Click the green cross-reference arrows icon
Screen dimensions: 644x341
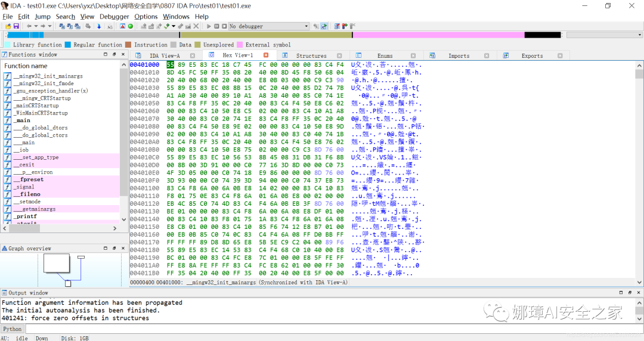click(x=167, y=26)
